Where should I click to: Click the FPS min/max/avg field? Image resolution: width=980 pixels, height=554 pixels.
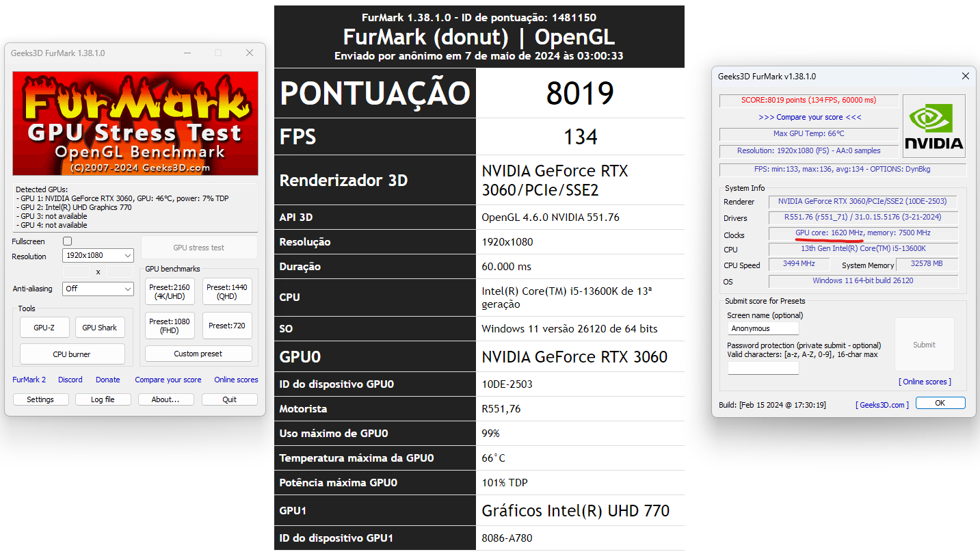tap(843, 169)
